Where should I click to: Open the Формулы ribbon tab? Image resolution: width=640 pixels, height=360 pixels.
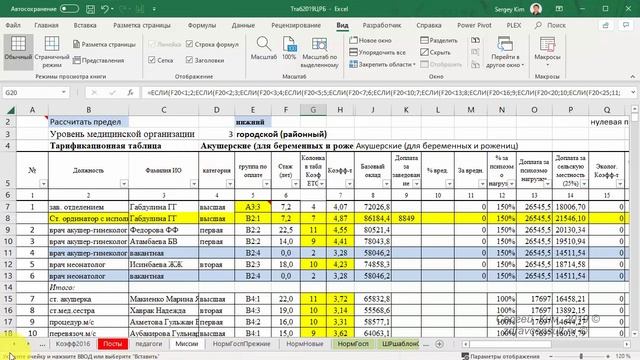tap(202, 25)
